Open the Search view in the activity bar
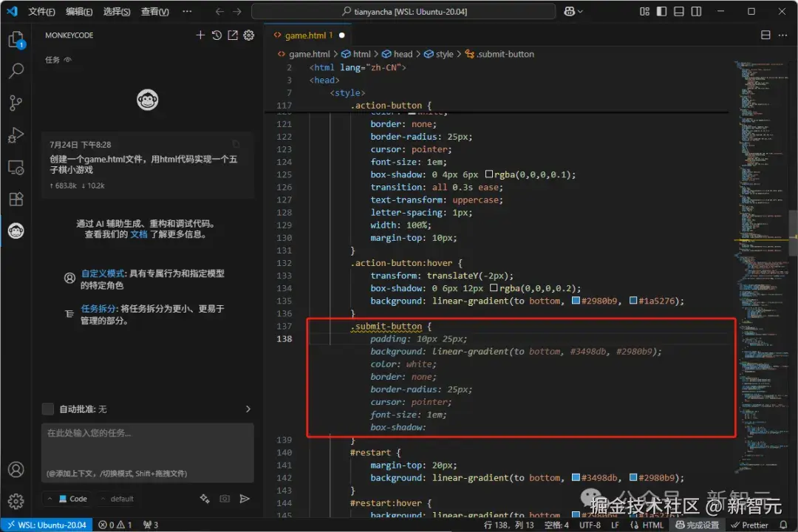 (16, 71)
